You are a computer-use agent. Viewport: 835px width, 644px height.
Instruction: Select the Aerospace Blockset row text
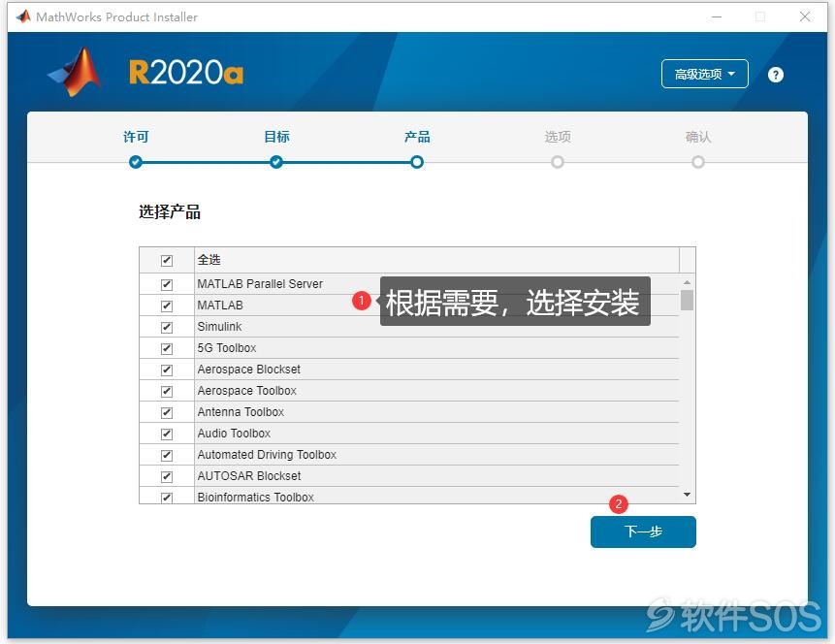pos(248,370)
